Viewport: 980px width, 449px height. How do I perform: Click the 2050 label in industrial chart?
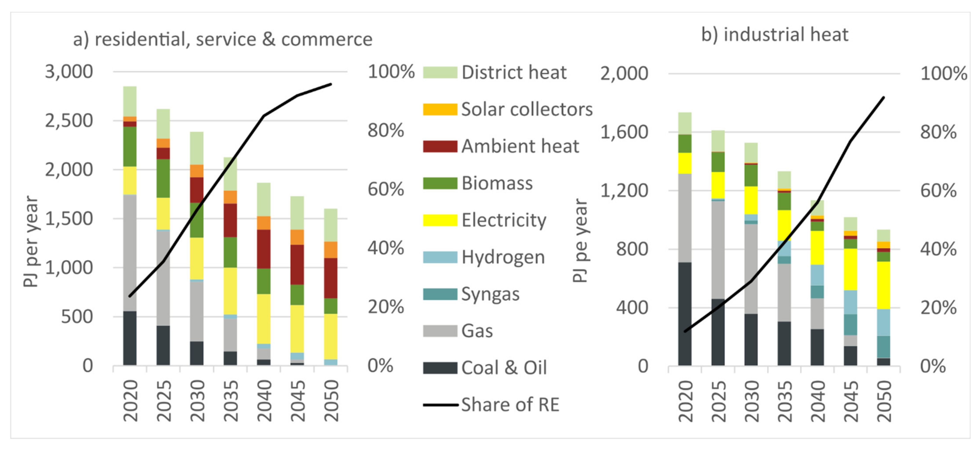(884, 401)
